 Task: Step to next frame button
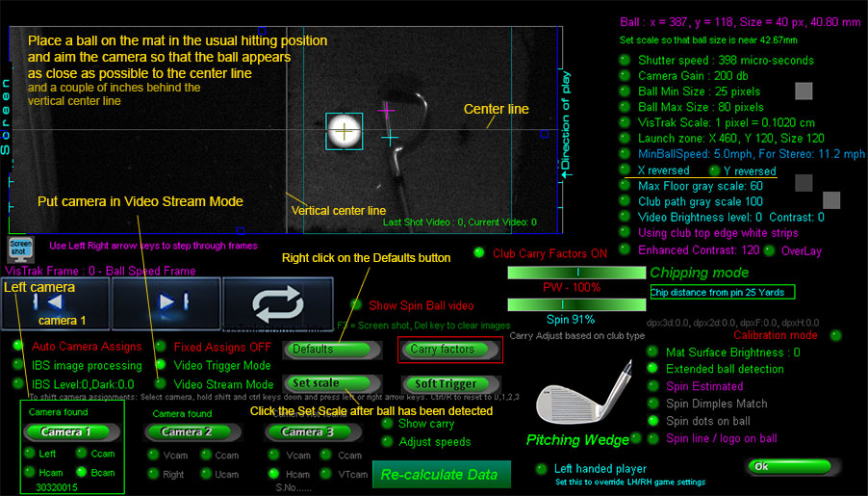coord(166,303)
